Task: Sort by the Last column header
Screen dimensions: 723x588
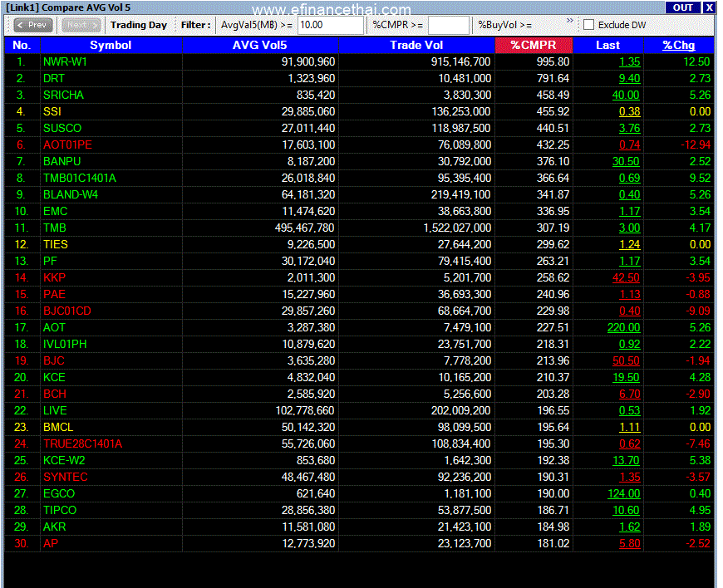Action: [607, 45]
